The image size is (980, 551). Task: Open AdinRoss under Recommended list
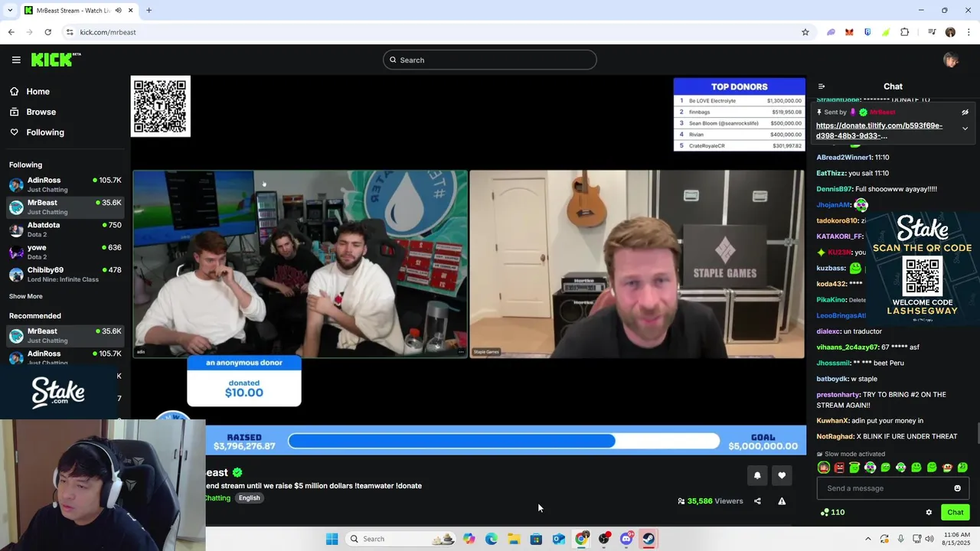[x=64, y=357]
